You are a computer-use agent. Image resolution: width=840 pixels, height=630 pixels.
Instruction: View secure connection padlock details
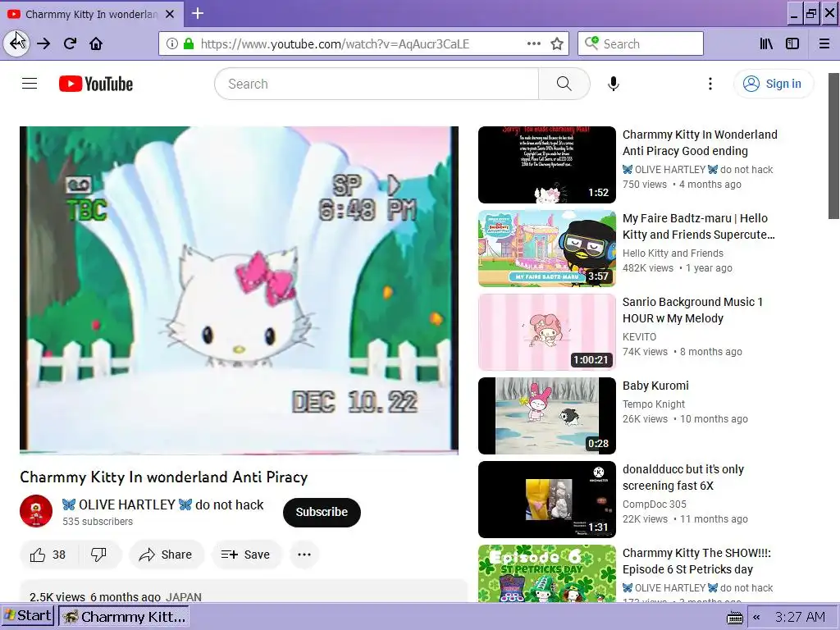(188, 43)
